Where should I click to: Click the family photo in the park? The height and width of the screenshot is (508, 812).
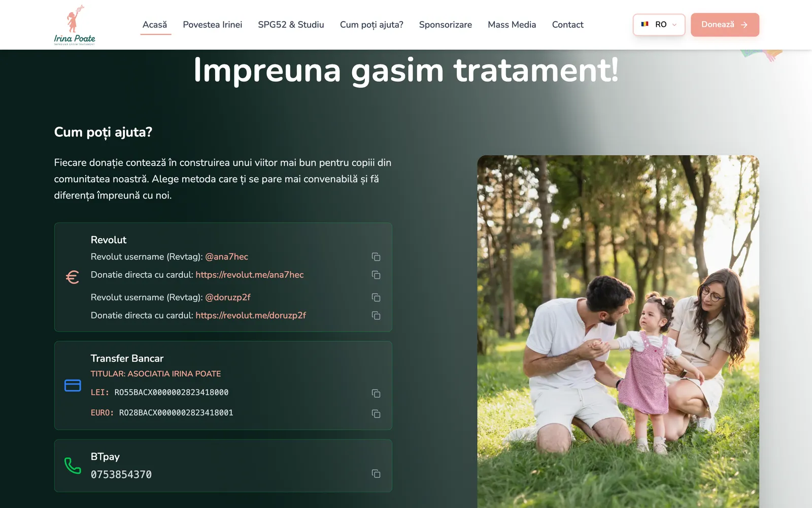618,331
